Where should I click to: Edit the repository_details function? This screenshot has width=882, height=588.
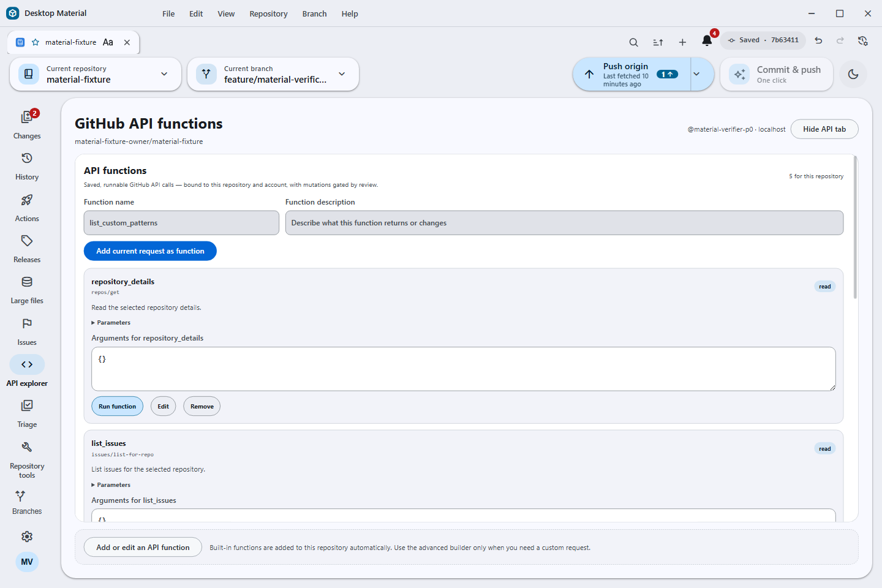click(163, 407)
